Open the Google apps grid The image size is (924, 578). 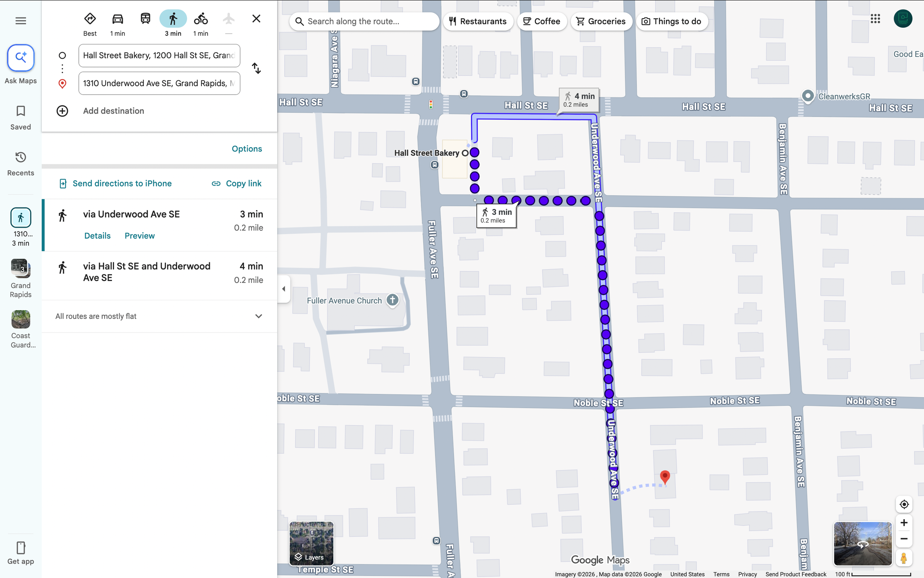tap(875, 19)
